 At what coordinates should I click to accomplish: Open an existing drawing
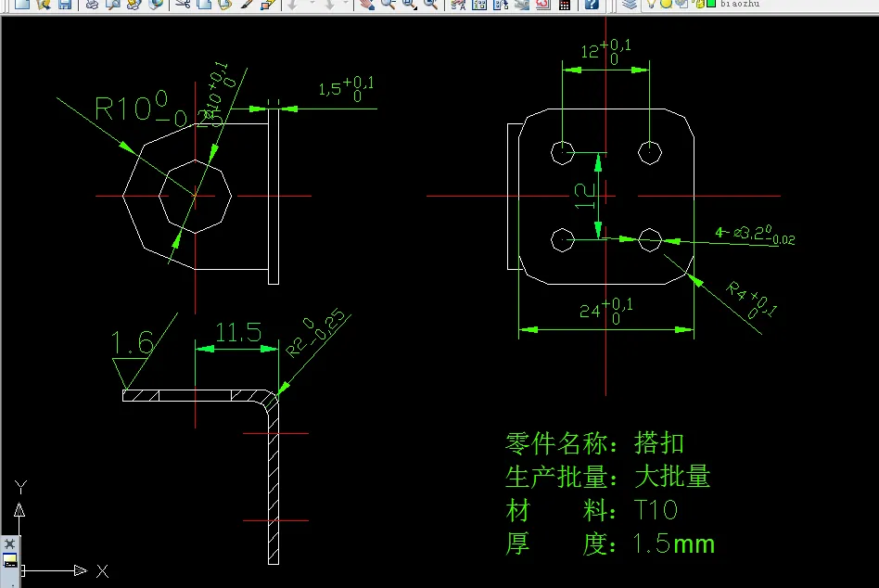44,6
